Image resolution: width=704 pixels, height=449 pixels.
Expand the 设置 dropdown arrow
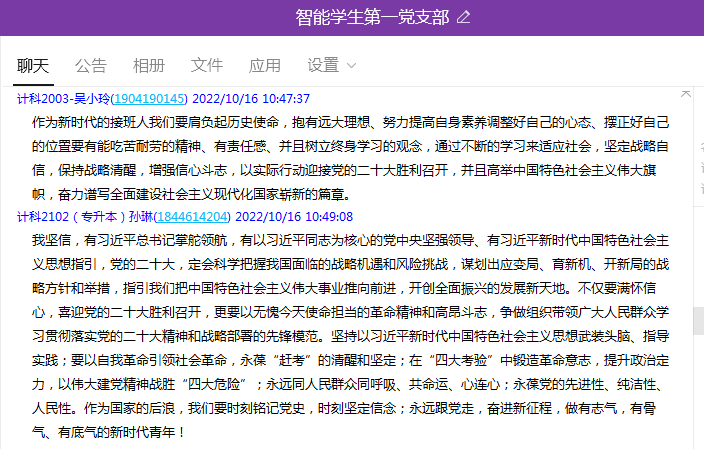coord(352,66)
